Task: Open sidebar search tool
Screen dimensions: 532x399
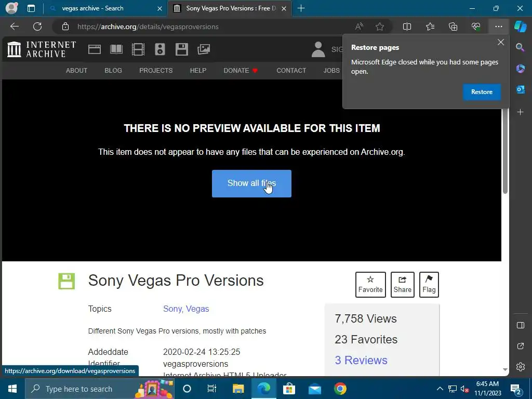Action: 520,47
